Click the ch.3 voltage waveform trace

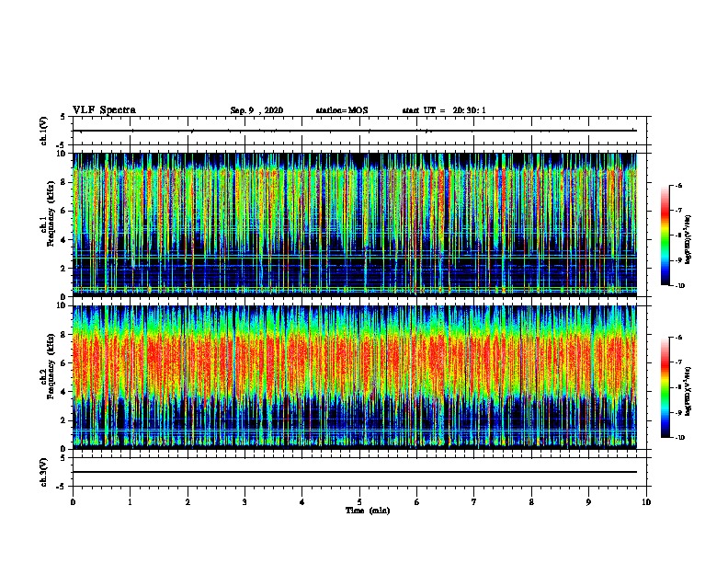355,472
